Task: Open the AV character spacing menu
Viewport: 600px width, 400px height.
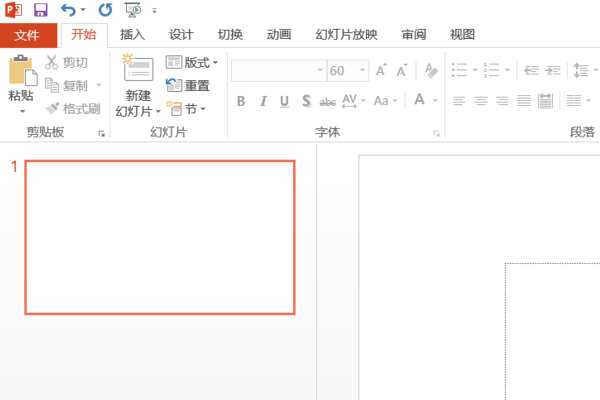Action: tap(354, 101)
